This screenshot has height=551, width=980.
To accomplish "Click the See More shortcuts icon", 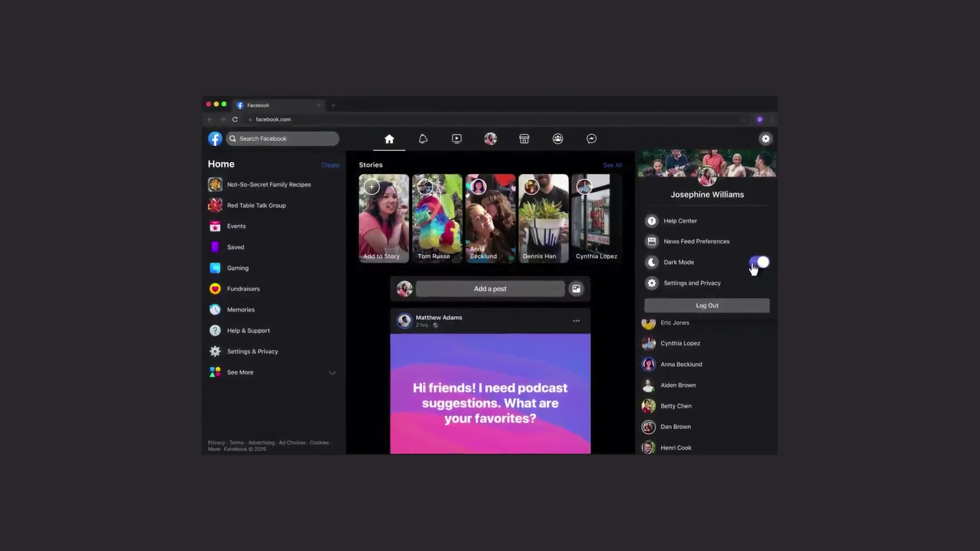I will (215, 372).
